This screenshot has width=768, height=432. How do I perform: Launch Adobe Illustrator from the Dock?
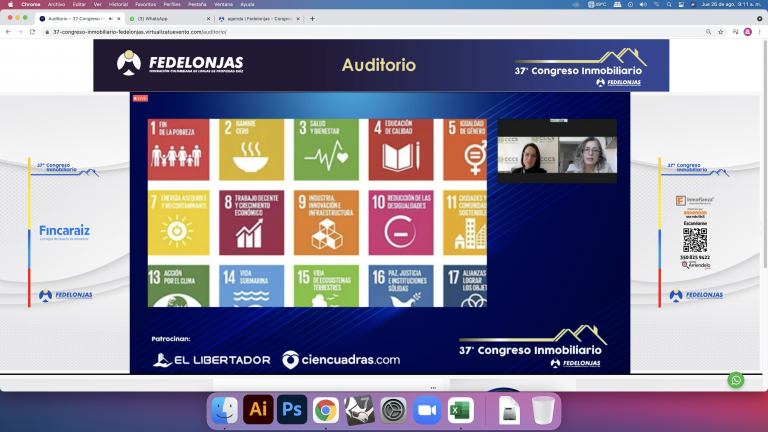258,409
